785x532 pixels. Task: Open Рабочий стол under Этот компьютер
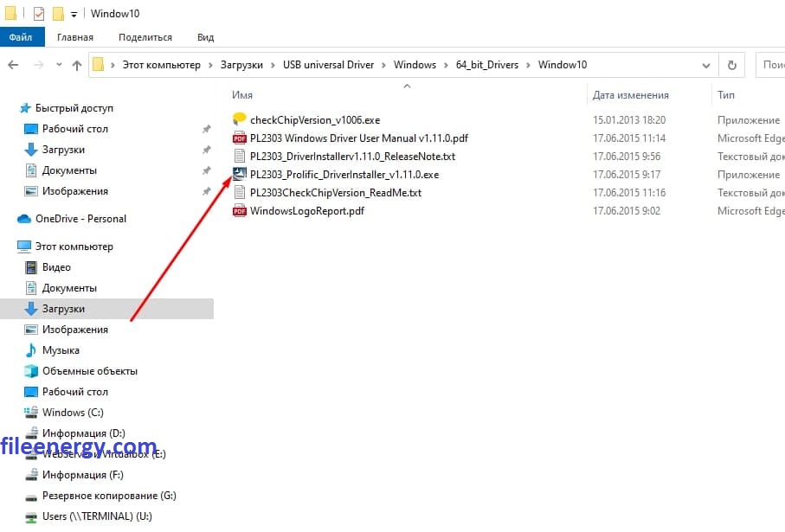(75, 391)
